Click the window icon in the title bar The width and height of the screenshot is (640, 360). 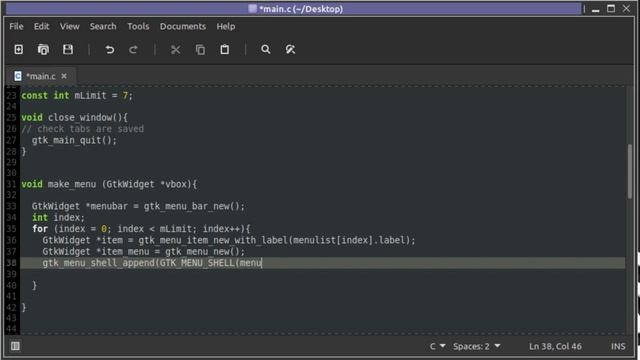tap(252, 9)
